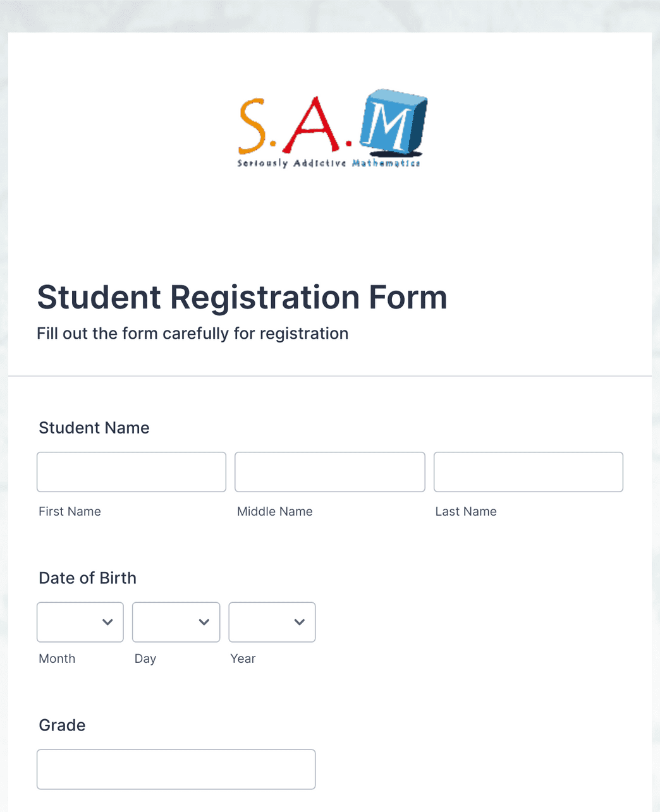Select the Last Name input field
The image size is (660, 812).
[528, 471]
